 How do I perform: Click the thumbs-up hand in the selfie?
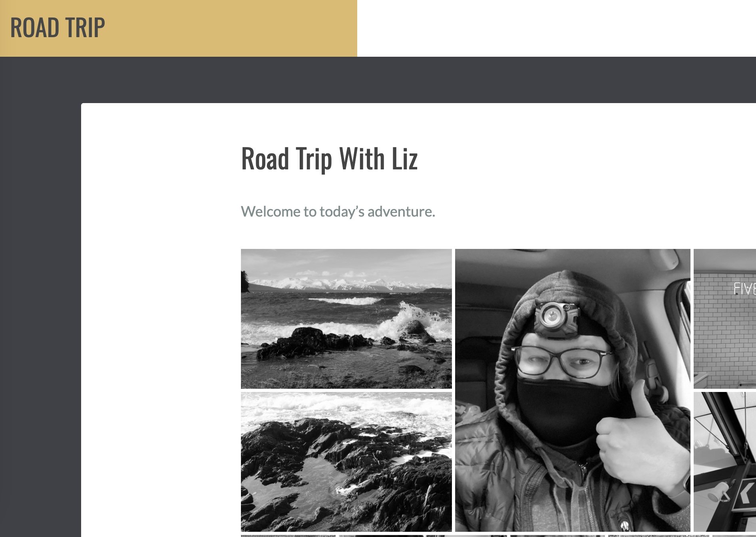639,444
